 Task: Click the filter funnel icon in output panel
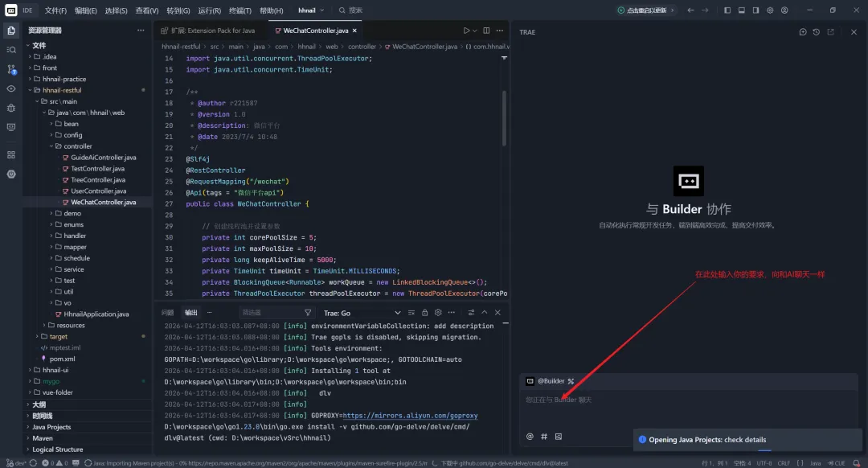pos(308,312)
